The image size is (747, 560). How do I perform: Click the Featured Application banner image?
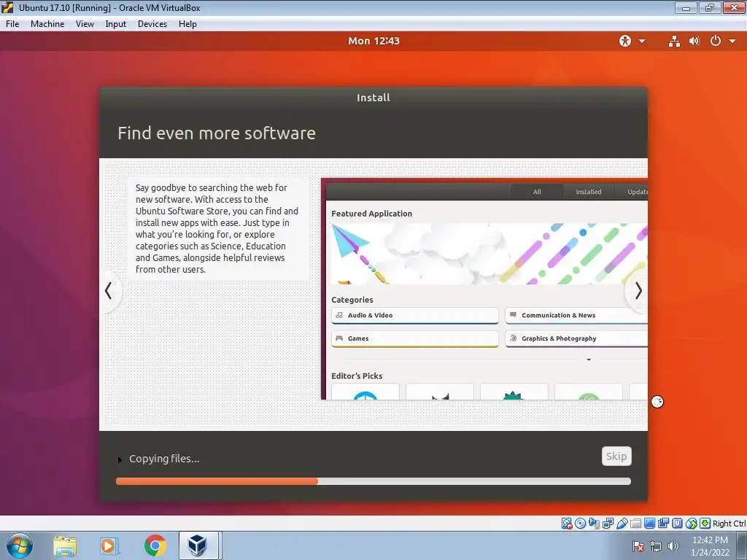(x=489, y=254)
